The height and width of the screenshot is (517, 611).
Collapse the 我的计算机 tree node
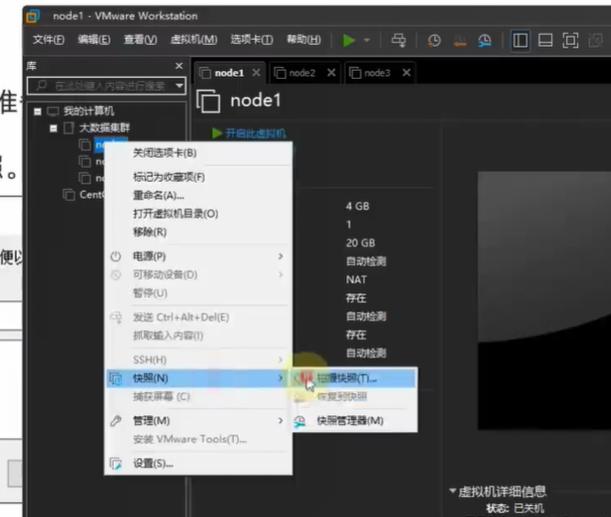click(x=37, y=112)
